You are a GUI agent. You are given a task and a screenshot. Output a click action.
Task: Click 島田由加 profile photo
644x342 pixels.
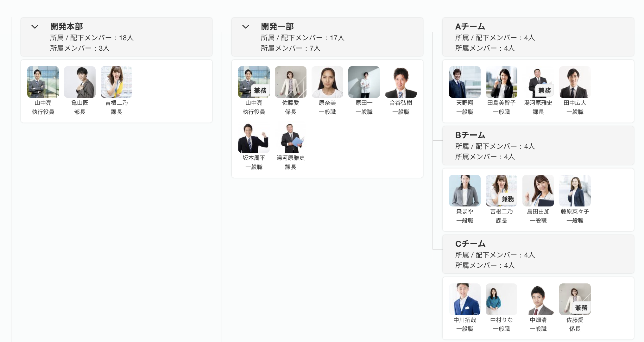[x=538, y=191]
